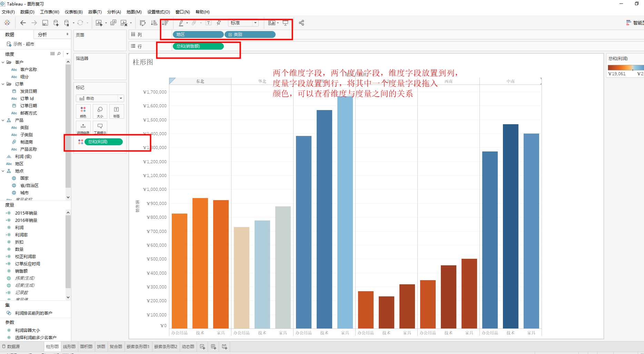This screenshot has width=644, height=354.
Task: Search dimensions with the magnifier icon
Action: (59, 54)
